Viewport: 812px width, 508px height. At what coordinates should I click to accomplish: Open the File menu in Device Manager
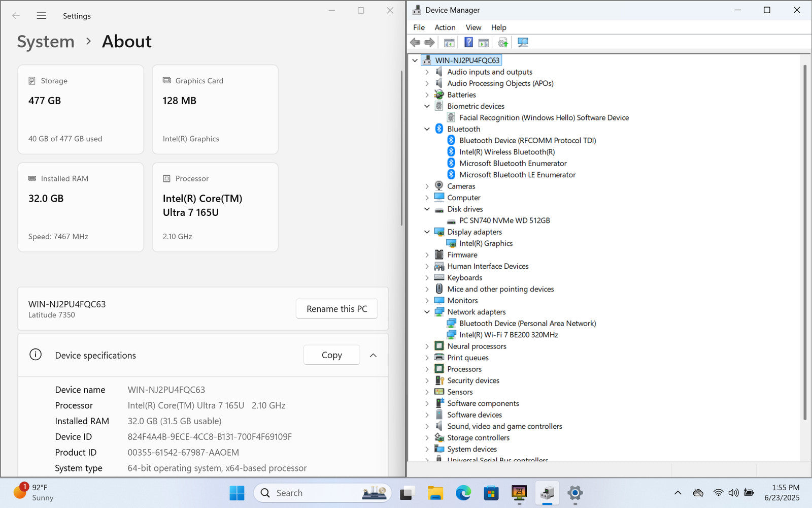419,27
